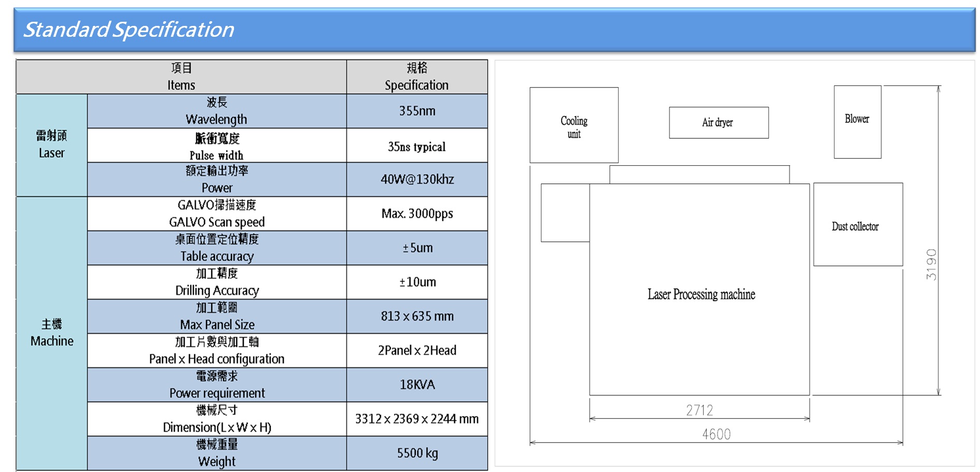Image resolution: width=980 pixels, height=472 pixels.
Task: Click the 'Blower' box in diagram
Action: pos(857,122)
